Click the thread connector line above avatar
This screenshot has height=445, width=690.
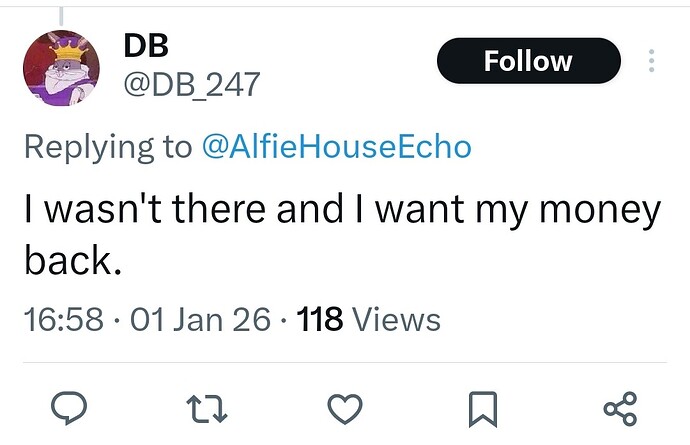[x=61, y=15]
